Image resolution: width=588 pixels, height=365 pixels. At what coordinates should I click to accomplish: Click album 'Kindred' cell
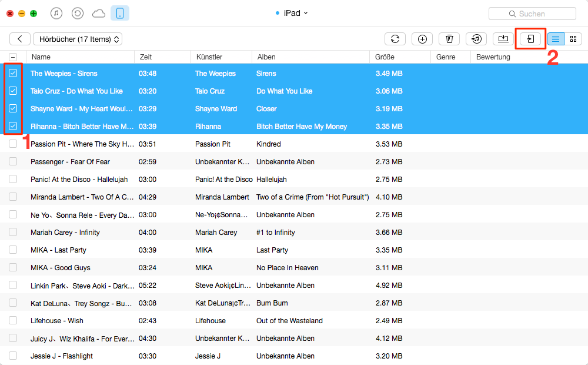pyautogui.click(x=269, y=144)
